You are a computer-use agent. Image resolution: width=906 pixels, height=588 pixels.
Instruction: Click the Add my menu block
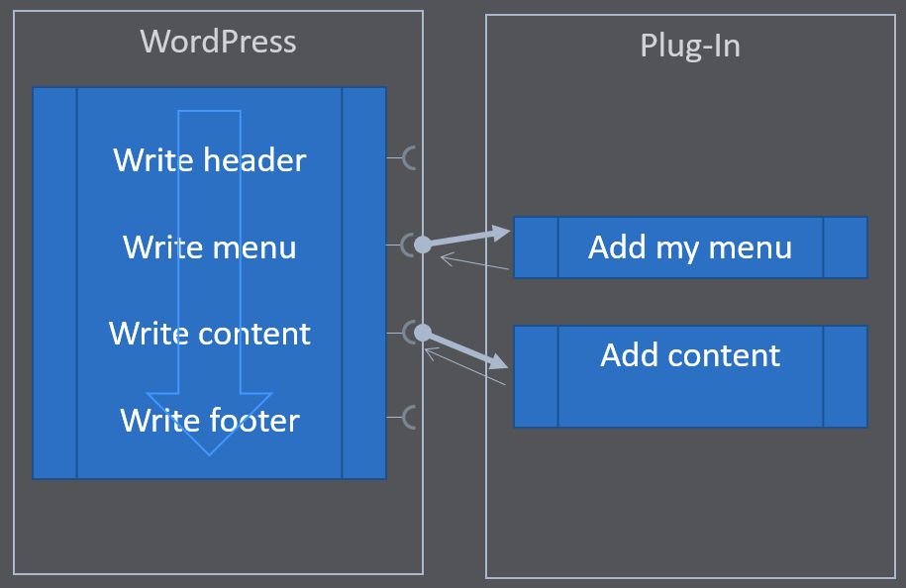point(690,248)
